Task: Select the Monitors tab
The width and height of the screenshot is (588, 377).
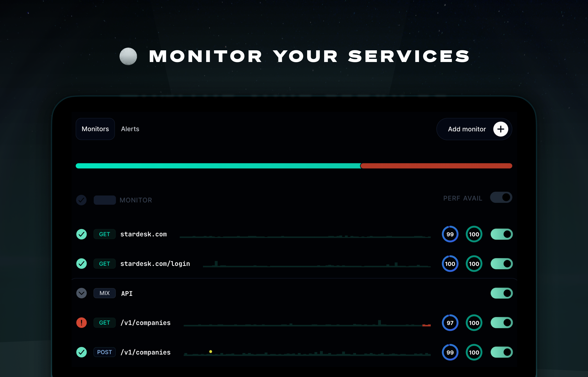Action: tap(95, 129)
